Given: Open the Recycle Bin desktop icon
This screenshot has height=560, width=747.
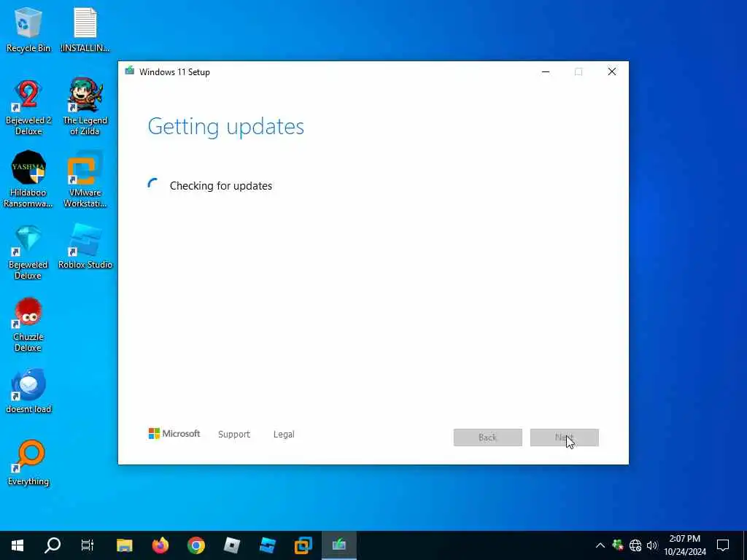Looking at the screenshot, I should (x=28, y=29).
